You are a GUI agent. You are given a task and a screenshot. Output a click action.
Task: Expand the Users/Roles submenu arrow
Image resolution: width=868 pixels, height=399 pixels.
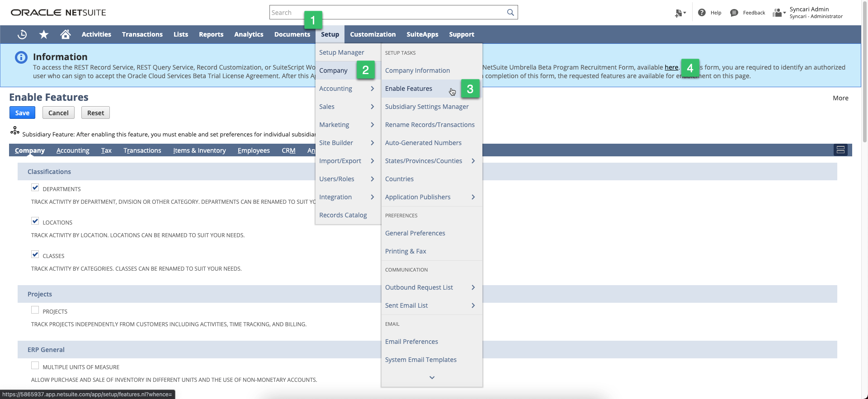point(373,179)
